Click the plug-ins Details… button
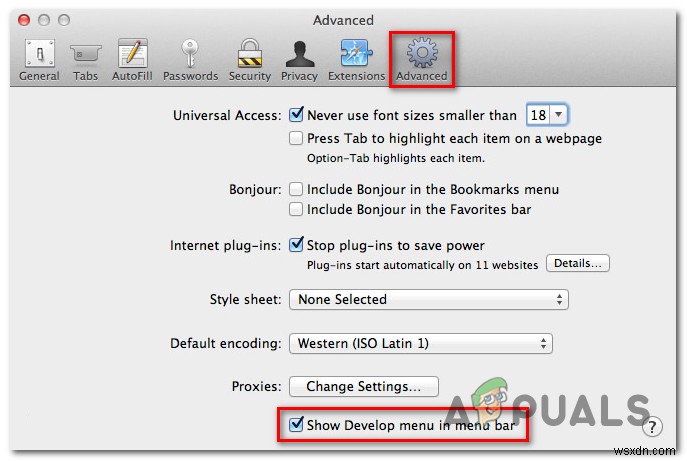Screen dimensions: 687x461 (577, 263)
